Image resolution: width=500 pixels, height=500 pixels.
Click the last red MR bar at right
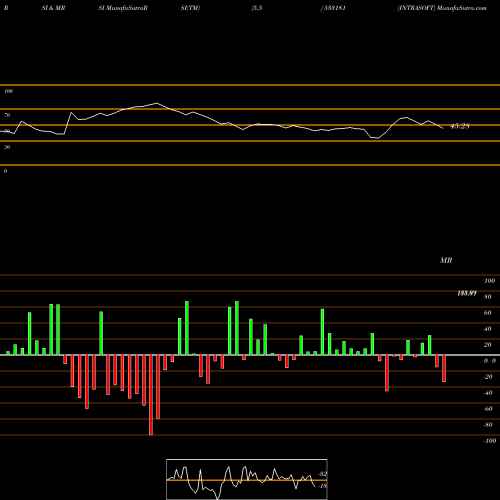tap(444, 368)
